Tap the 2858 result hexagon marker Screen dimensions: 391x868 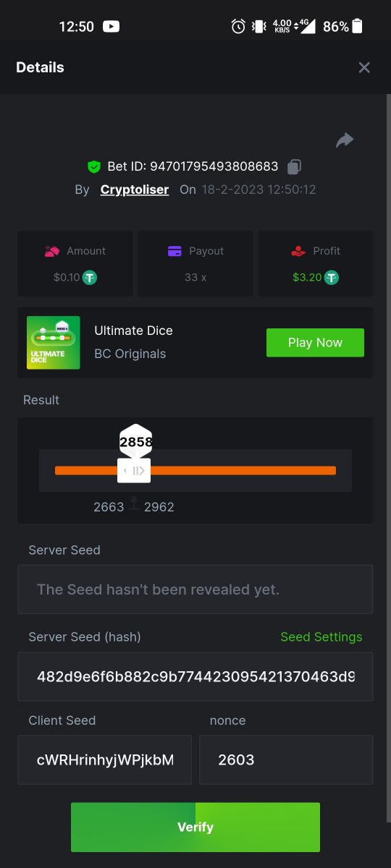(135, 441)
